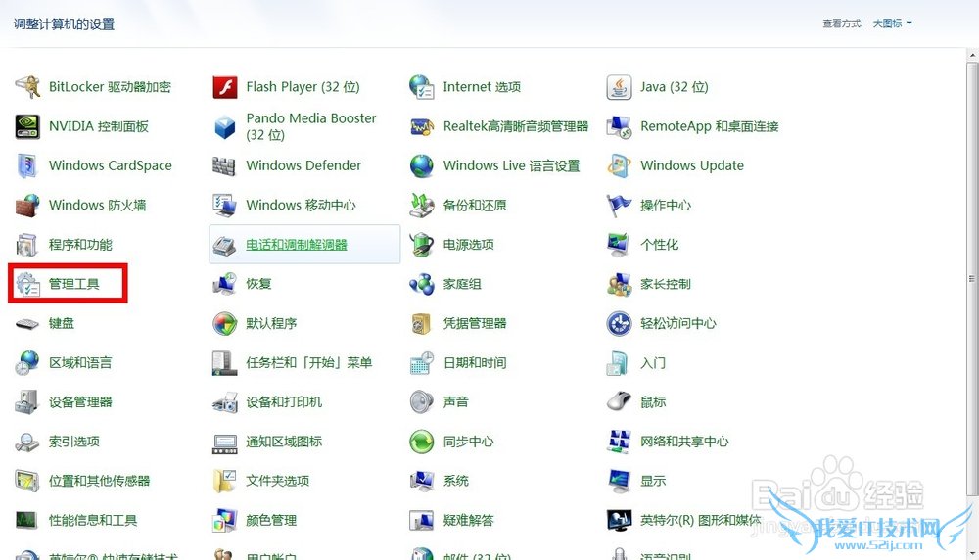Open 程序和功能 icon

pyautogui.click(x=27, y=245)
